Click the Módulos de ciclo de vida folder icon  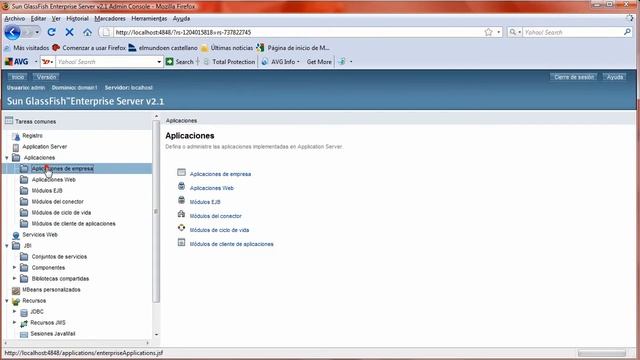click(24, 213)
